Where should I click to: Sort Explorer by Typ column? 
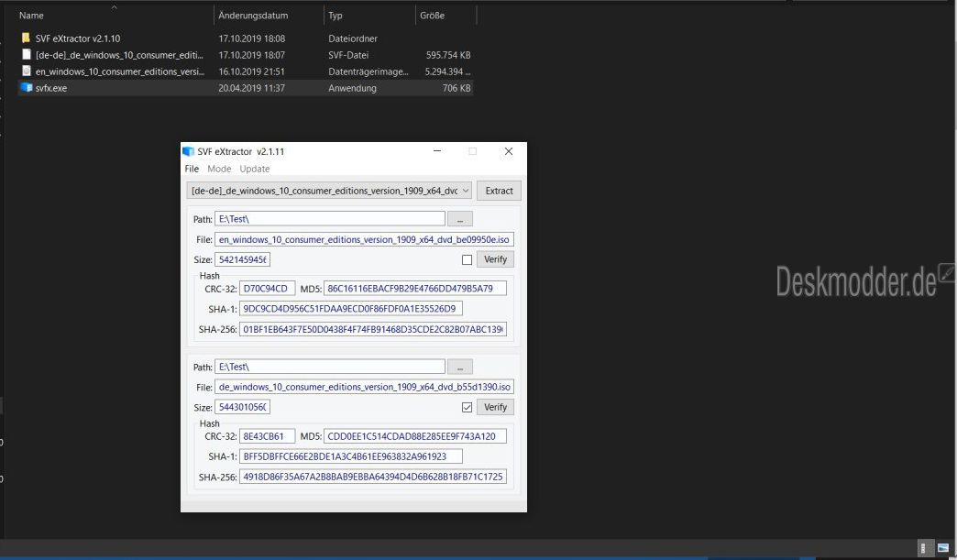click(x=335, y=16)
